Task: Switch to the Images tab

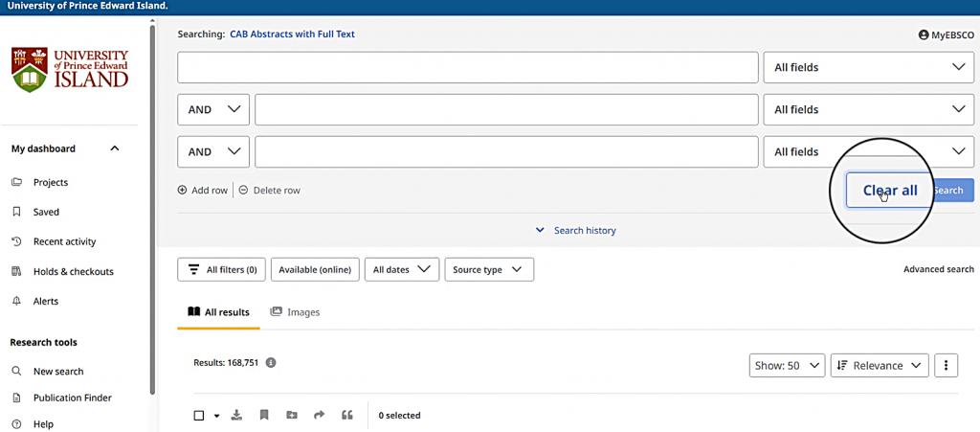Action: (x=295, y=312)
